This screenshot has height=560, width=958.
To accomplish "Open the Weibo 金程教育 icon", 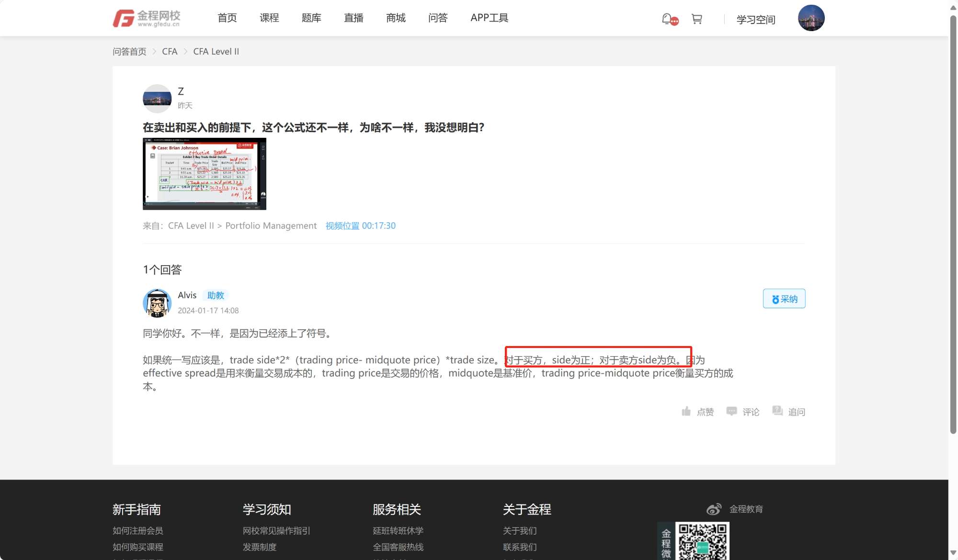I will pos(714,509).
